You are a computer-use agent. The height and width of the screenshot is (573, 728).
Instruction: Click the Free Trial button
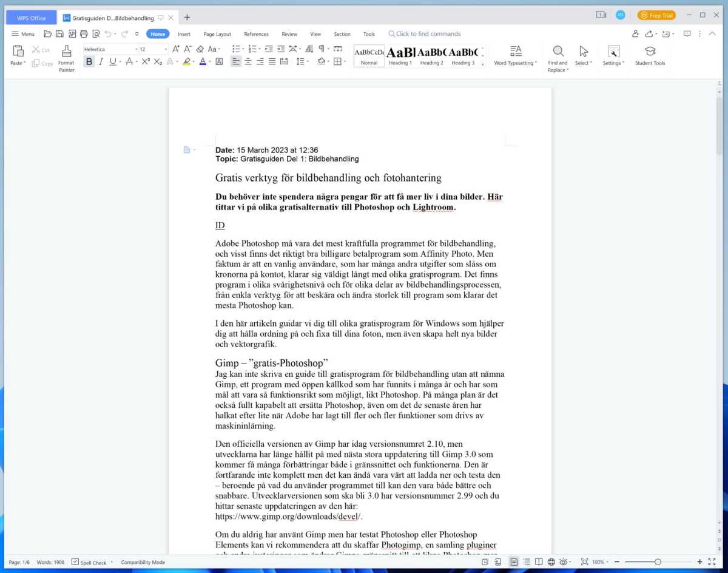(x=656, y=15)
